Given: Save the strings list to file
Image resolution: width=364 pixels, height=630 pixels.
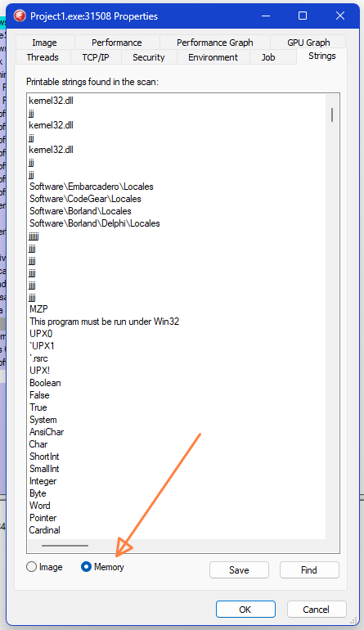Looking at the screenshot, I should pyautogui.click(x=239, y=569).
